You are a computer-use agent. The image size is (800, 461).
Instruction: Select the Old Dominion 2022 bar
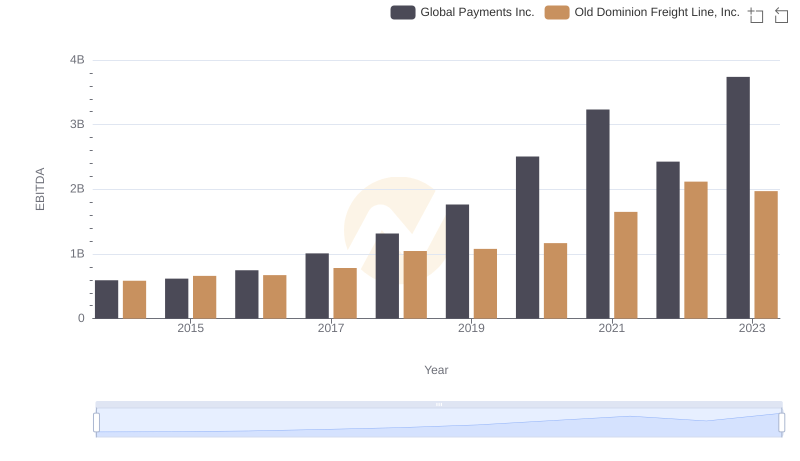[x=696, y=250]
